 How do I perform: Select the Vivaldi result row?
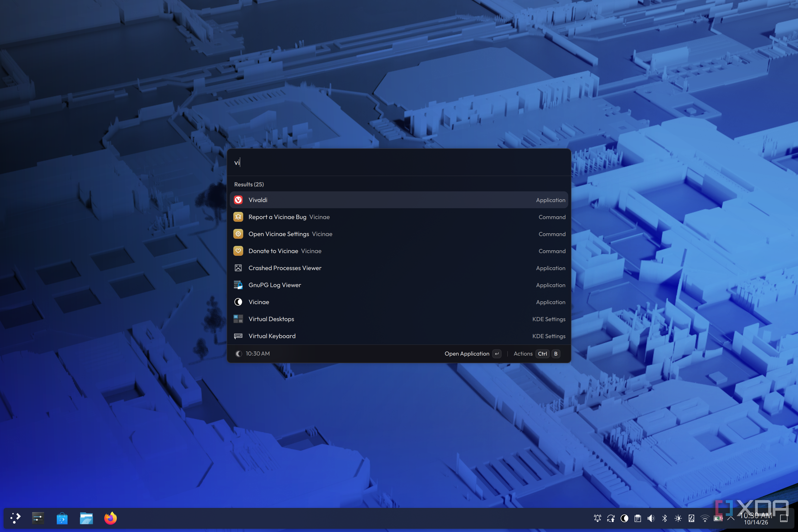pos(399,200)
